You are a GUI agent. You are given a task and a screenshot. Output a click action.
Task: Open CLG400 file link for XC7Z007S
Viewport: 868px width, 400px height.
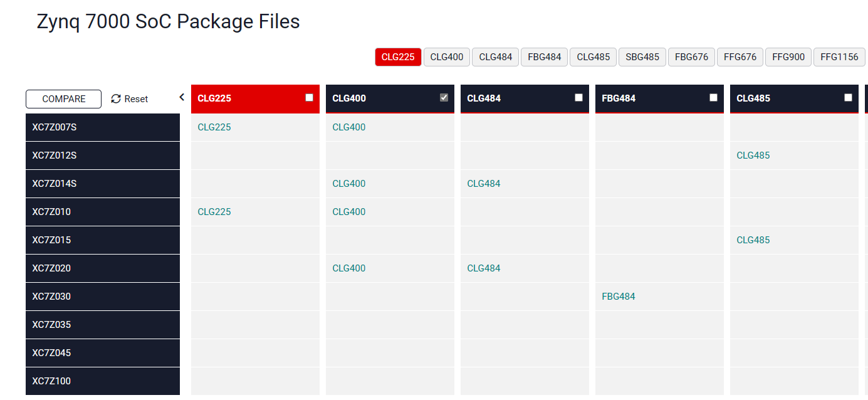[349, 127]
